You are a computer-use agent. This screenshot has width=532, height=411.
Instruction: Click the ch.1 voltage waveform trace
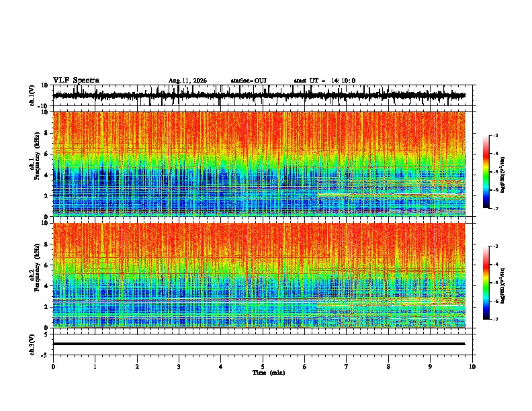pos(259,95)
